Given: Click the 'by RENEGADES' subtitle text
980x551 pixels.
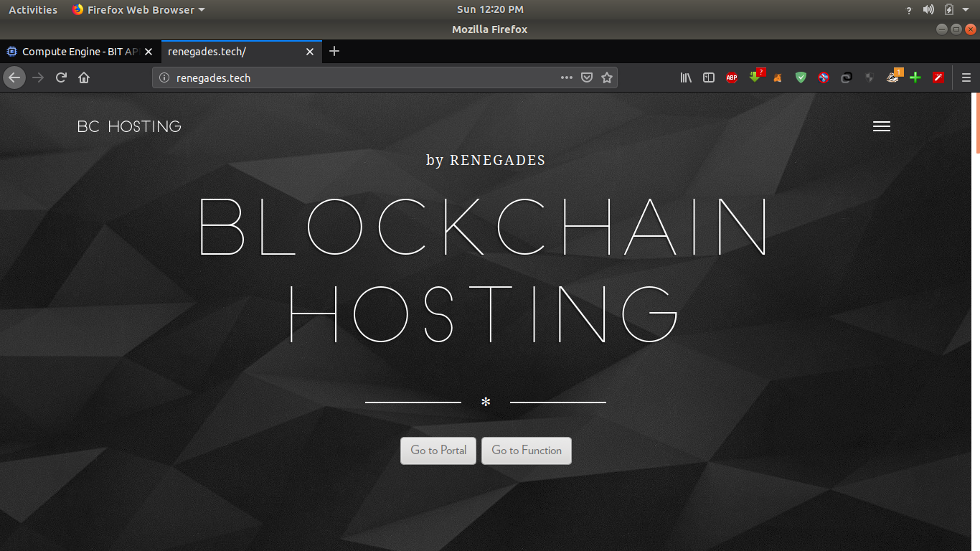Looking at the screenshot, I should click(x=486, y=160).
